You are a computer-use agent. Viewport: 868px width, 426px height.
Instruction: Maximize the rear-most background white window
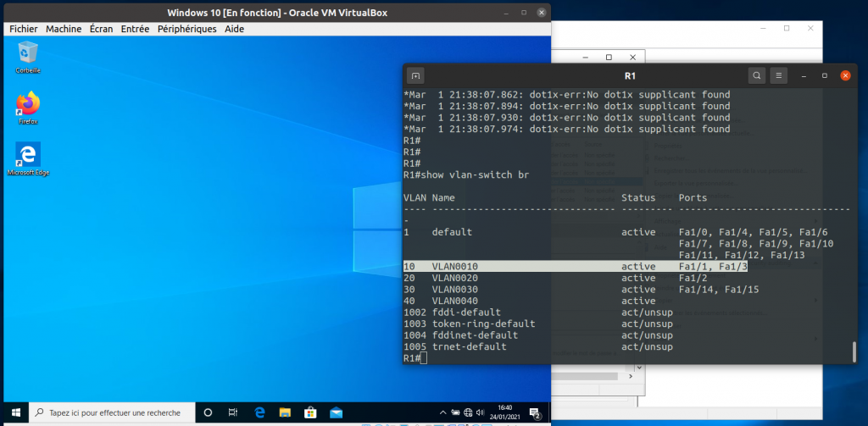point(787,28)
